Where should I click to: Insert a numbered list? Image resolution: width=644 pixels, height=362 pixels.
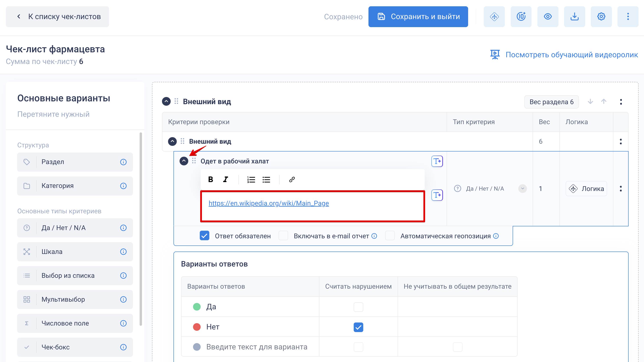[251, 179]
